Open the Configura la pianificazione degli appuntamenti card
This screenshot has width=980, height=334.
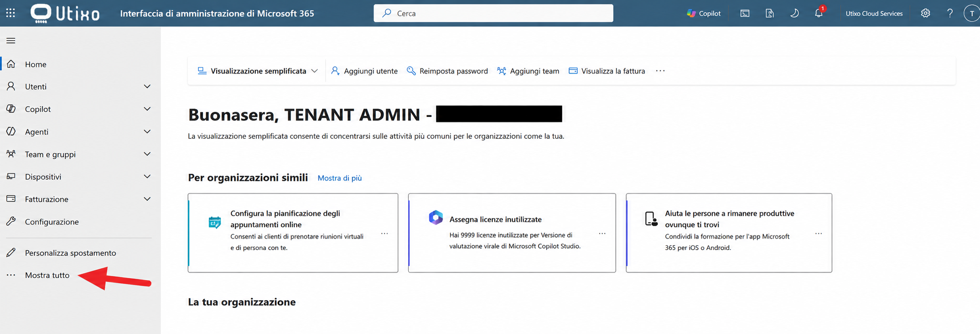coord(293,233)
